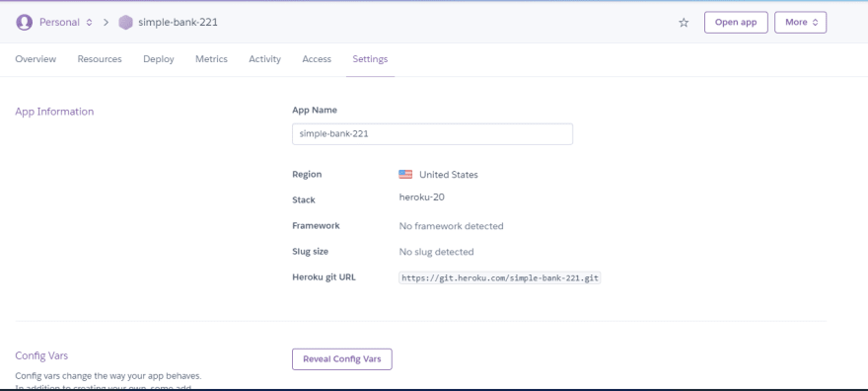The image size is (868, 391).
Task: Favorite the app with the star icon
Action: (x=684, y=23)
